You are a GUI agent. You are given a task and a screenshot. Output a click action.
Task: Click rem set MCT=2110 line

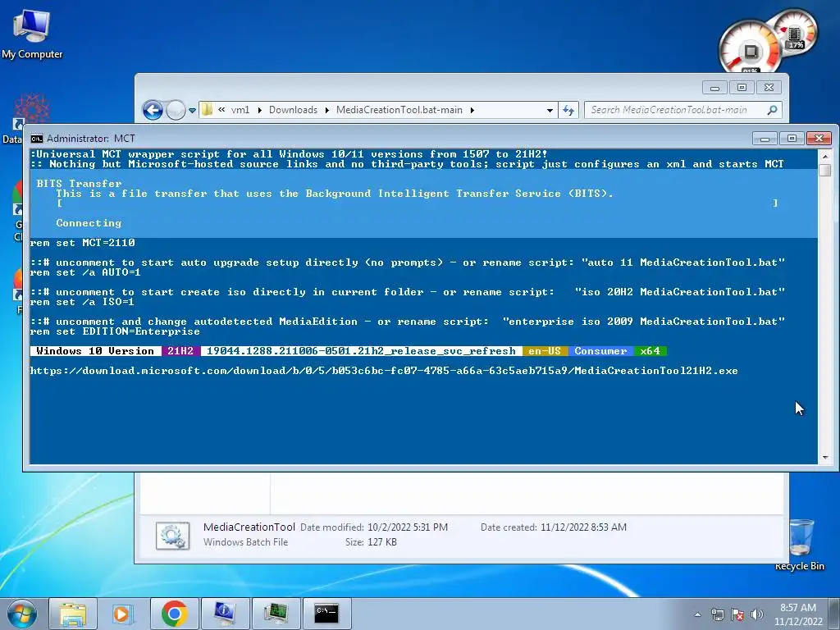pos(83,243)
